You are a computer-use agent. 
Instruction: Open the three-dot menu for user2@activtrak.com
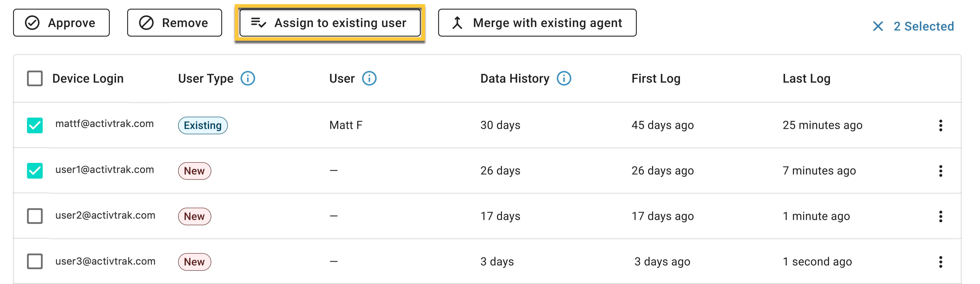click(x=940, y=216)
